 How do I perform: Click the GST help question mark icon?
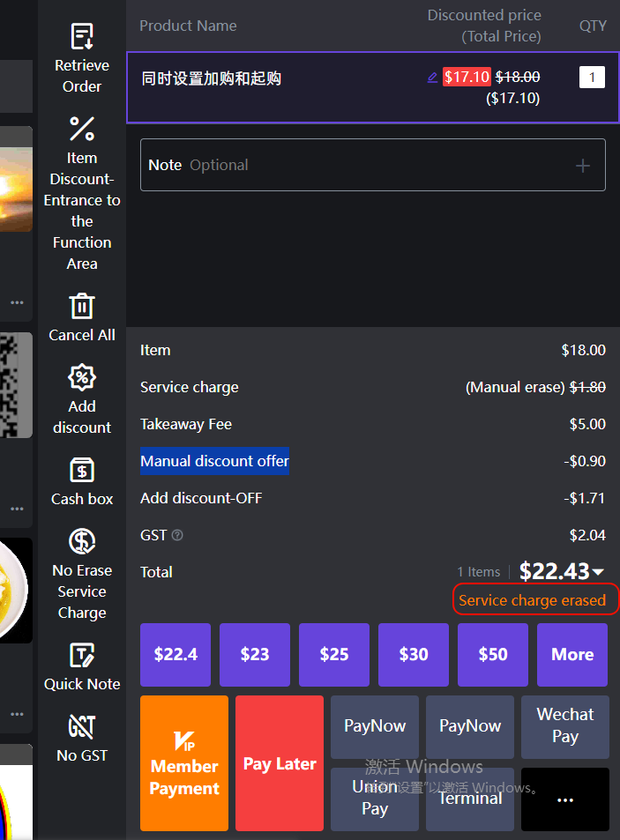[x=178, y=535]
